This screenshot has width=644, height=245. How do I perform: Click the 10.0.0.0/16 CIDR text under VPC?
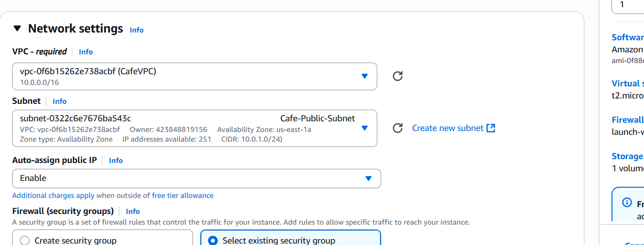tap(39, 82)
